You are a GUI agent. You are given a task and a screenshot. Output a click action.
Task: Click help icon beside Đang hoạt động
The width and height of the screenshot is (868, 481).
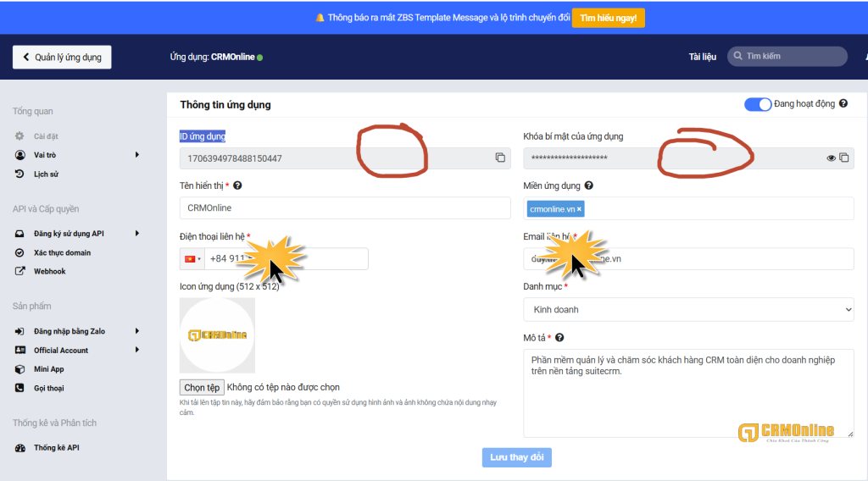coord(843,103)
